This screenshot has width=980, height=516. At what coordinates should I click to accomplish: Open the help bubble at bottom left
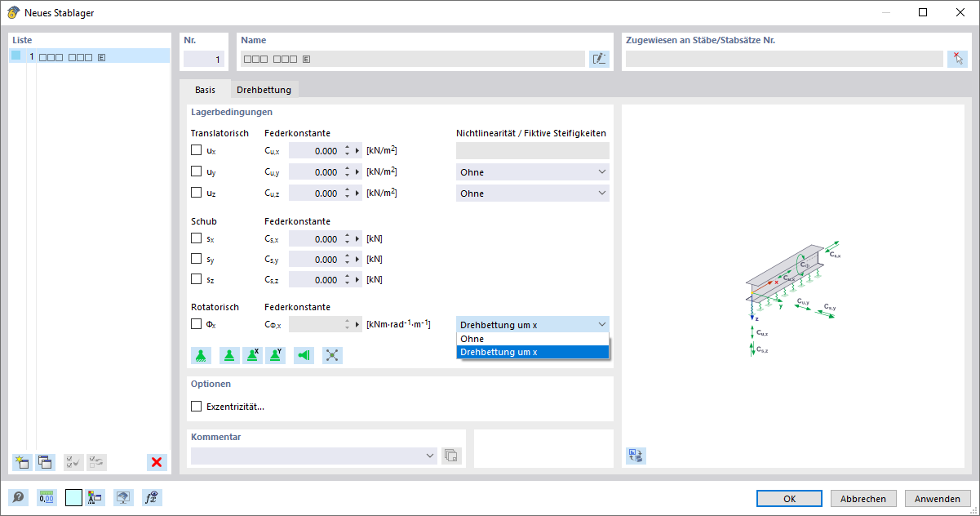pos(18,497)
